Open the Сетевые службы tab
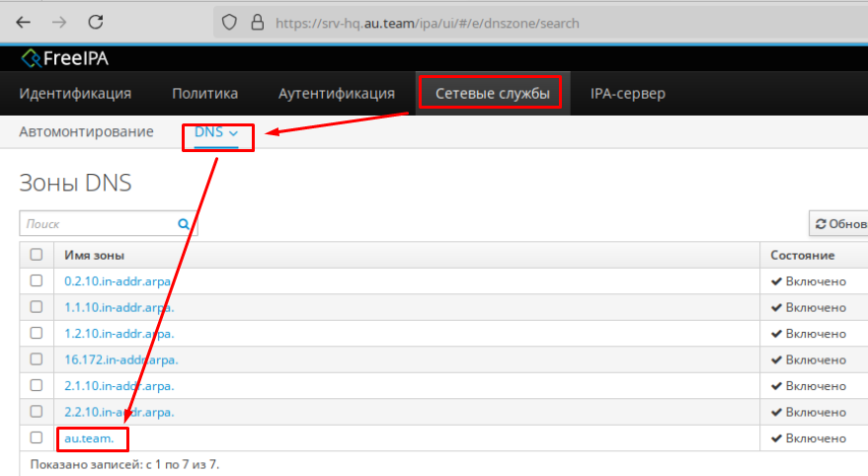Screen dimensions: 868x476 [x=491, y=94]
